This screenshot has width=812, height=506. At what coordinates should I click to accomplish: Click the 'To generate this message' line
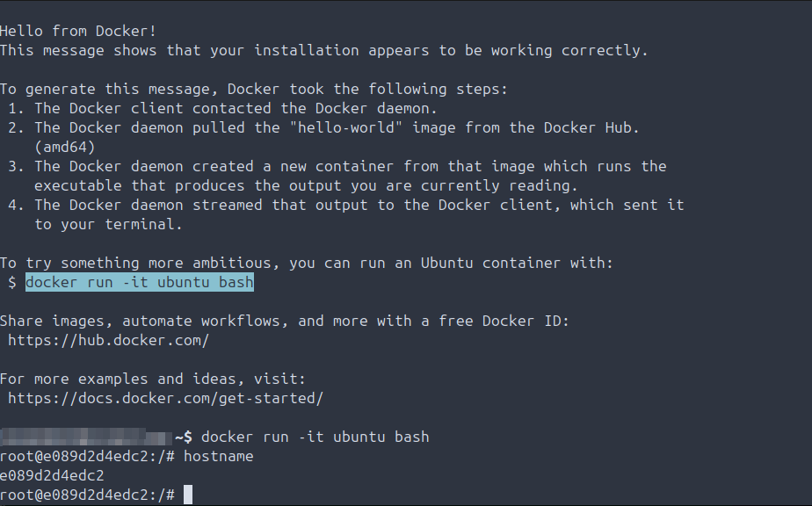click(254, 89)
